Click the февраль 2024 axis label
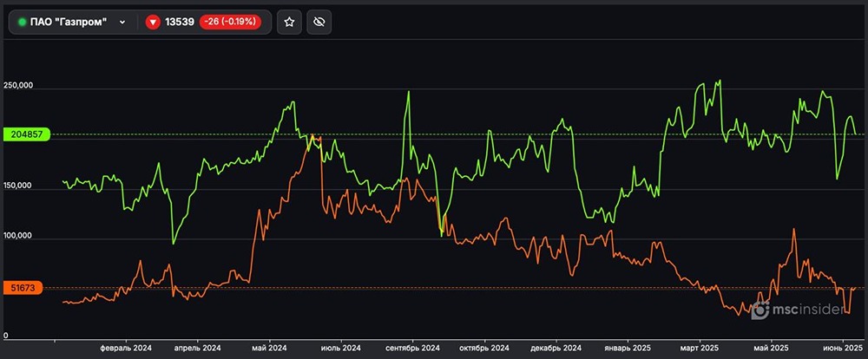Screen dimensions: 868x359 pyautogui.click(x=126, y=349)
